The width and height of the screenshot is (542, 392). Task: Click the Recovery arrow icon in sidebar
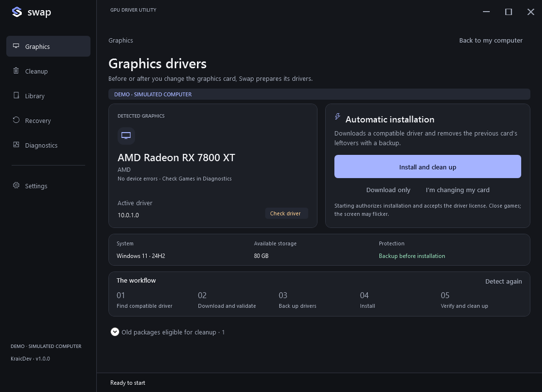pos(16,120)
